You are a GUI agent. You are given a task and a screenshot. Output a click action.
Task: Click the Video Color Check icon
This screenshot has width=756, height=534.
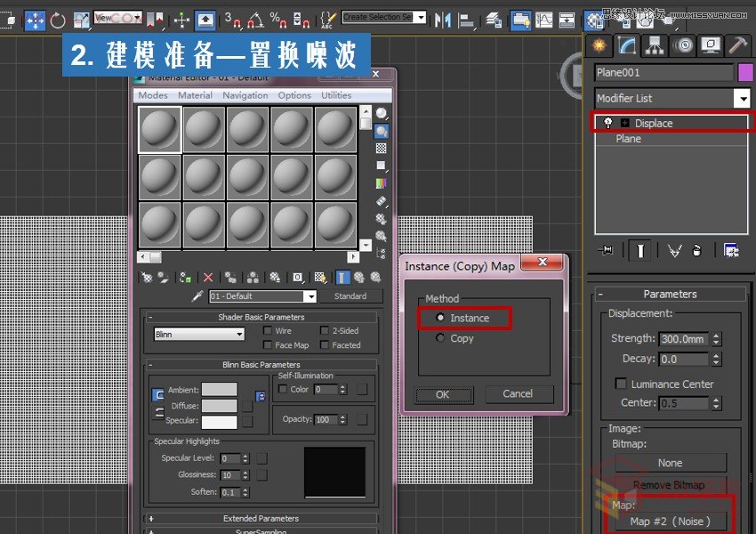point(381,183)
